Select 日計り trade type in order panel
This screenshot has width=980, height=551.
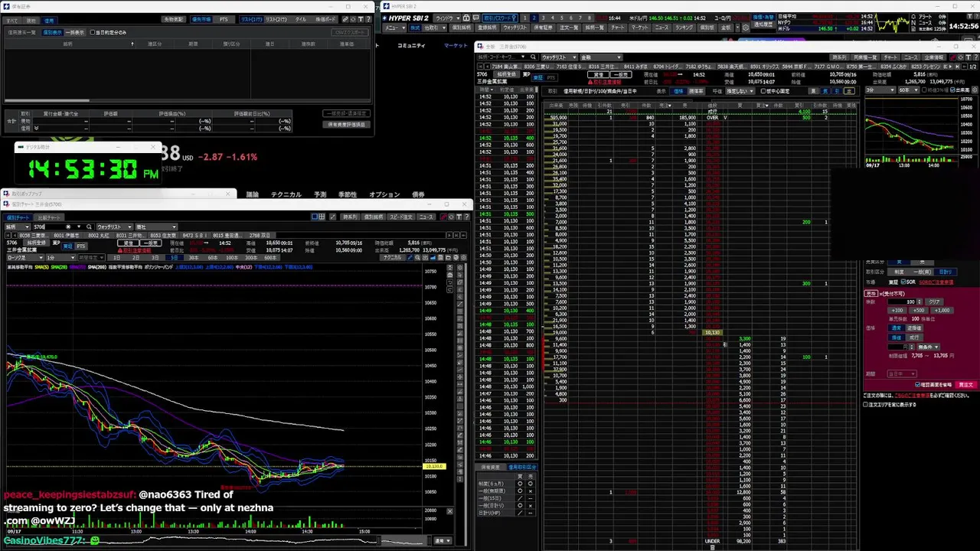946,272
